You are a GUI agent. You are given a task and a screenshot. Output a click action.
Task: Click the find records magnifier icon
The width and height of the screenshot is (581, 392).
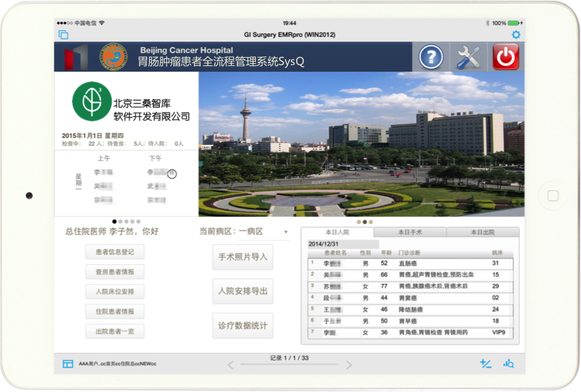click(509, 364)
